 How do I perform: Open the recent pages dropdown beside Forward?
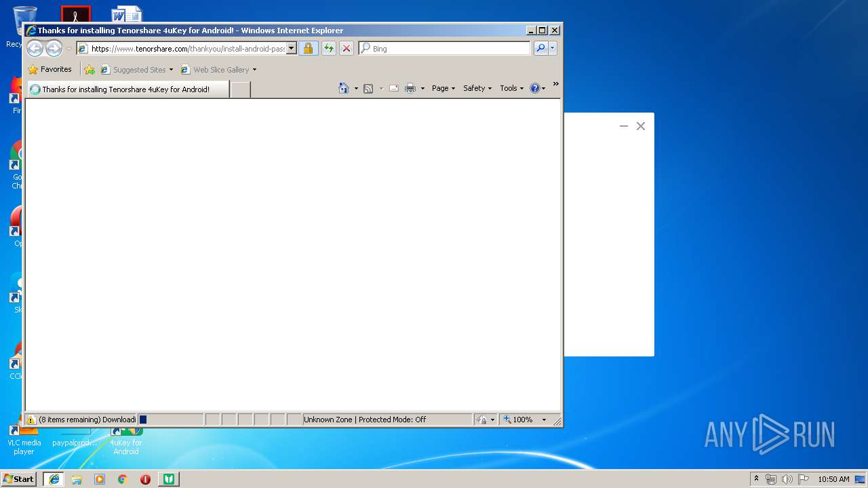click(68, 49)
